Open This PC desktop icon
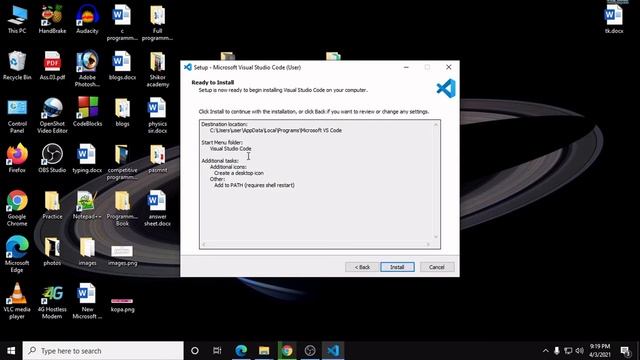This screenshot has width=640, height=360. pos(17,20)
